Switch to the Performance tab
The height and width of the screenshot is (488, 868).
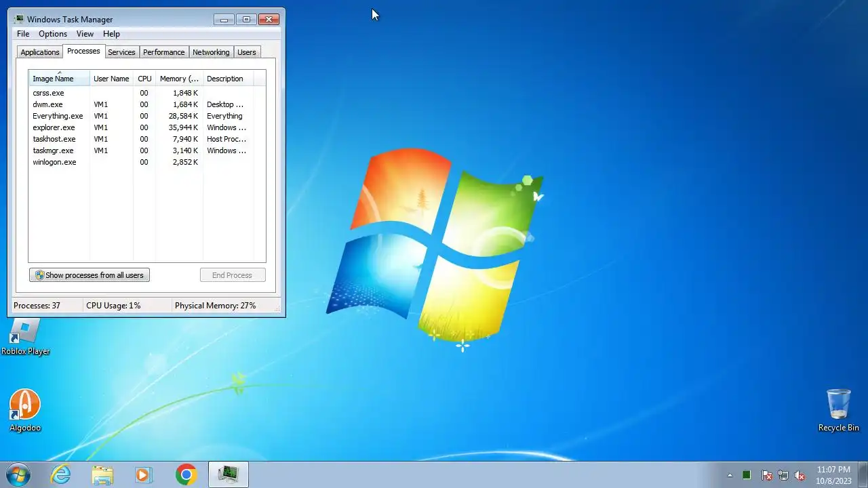click(164, 52)
